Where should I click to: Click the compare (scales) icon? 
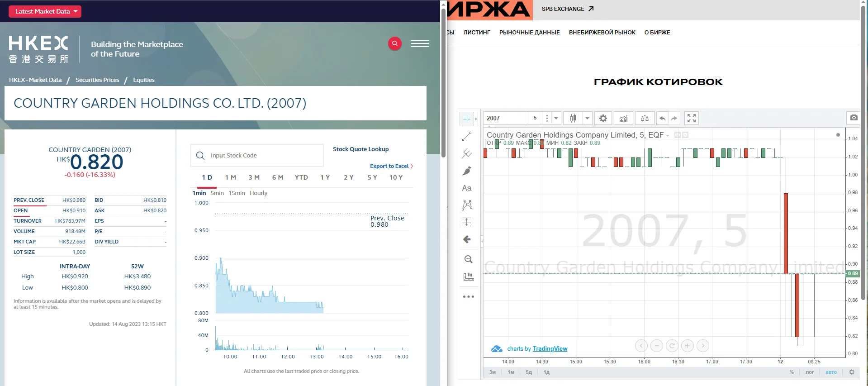[x=645, y=118]
